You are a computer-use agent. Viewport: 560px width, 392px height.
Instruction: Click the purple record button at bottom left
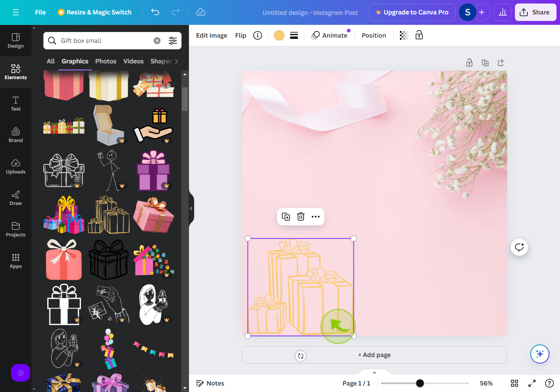pos(21,373)
